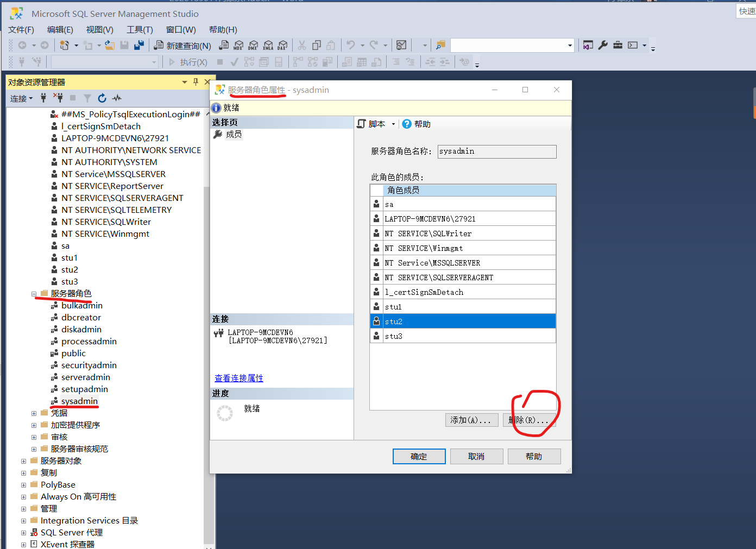Image resolution: width=756 pixels, height=549 pixels.
Task: Click the Refresh icon in Object Explorer
Action: (102, 98)
